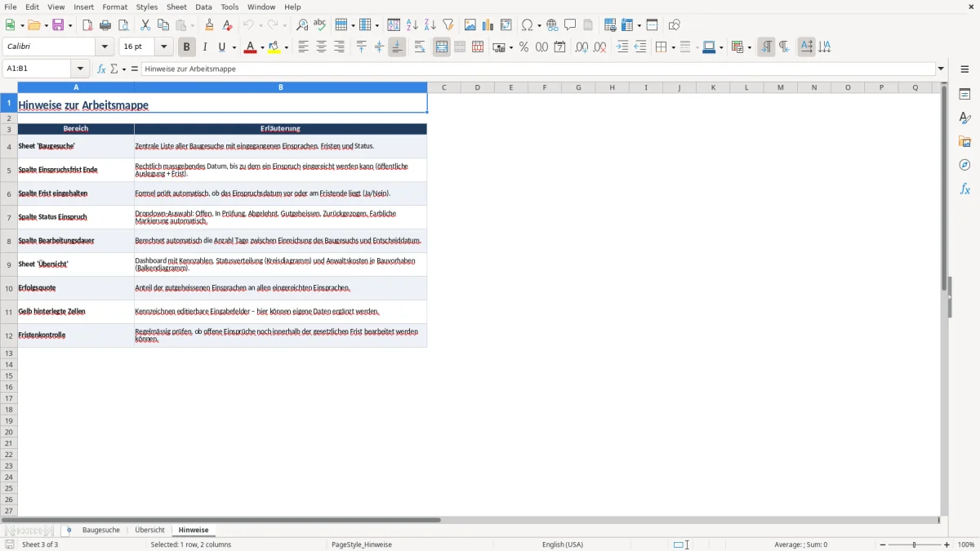
Task: Click the Add Decimal Place icon
Action: point(581,47)
